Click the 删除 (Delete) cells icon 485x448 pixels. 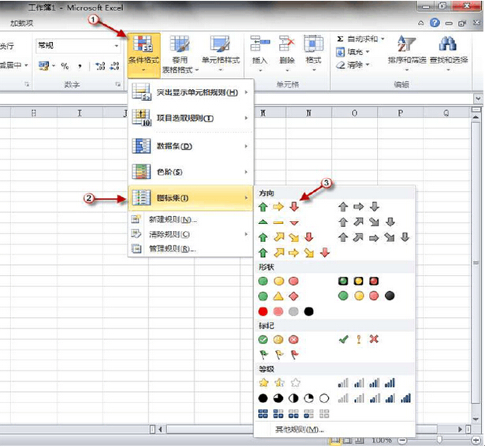point(286,49)
